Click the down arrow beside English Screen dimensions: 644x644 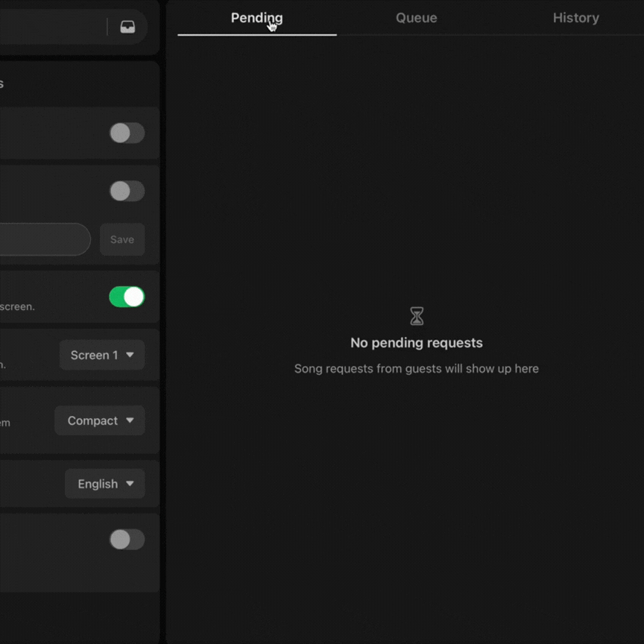[x=130, y=484]
